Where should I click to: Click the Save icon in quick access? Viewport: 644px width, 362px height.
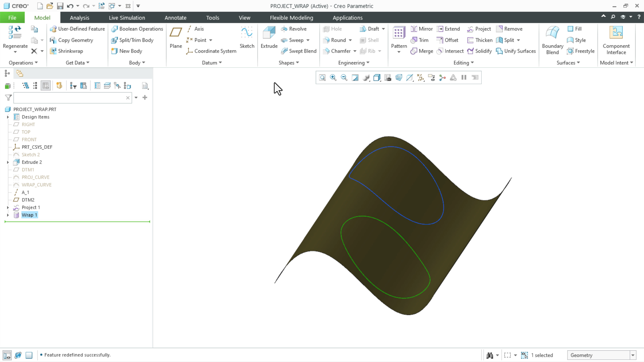tap(60, 6)
